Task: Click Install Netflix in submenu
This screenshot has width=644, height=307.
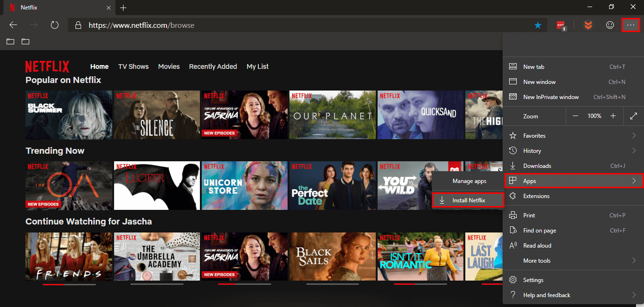Action: pos(468,200)
